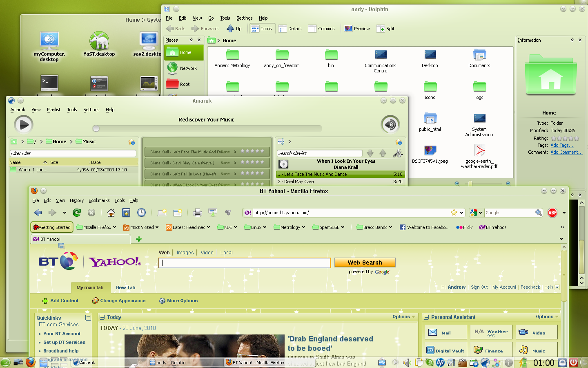
Task: Open Amarok's volume speaker button
Action: click(390, 125)
